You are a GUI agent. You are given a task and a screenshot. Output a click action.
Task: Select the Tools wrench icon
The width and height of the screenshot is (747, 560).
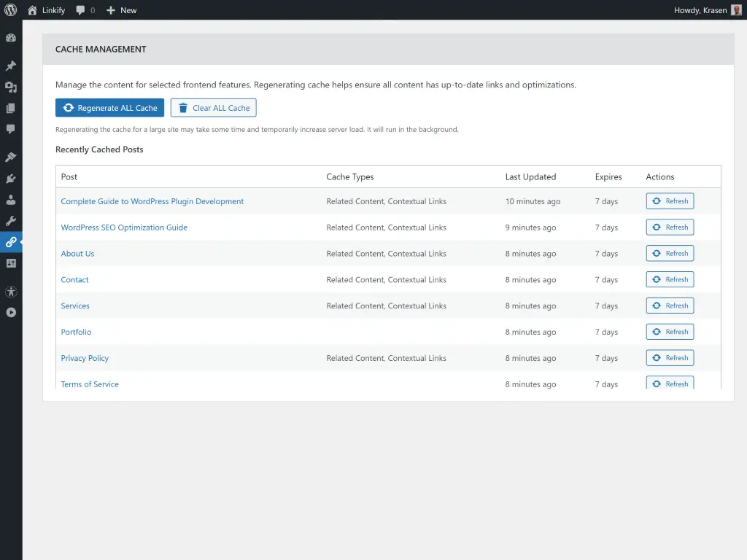[x=11, y=220]
